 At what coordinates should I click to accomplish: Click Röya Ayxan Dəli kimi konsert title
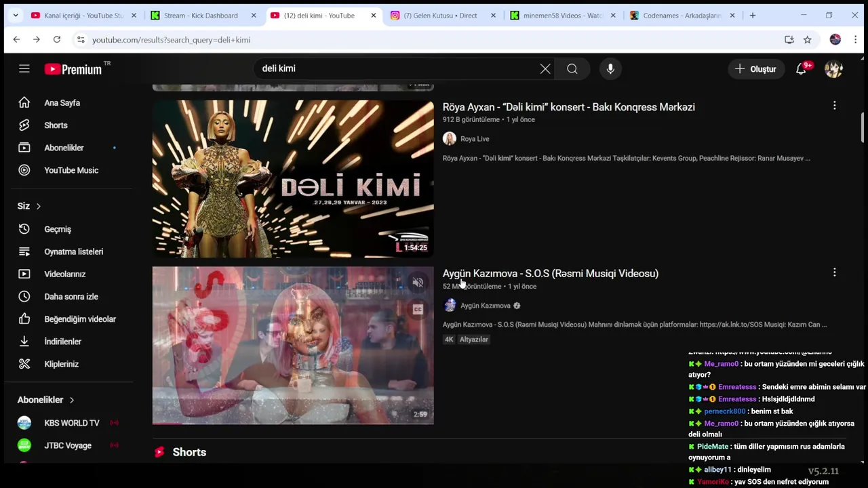(x=568, y=107)
